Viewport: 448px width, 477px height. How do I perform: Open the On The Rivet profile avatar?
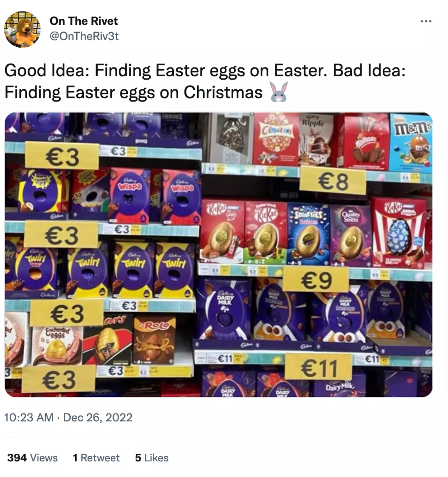[x=22, y=29]
